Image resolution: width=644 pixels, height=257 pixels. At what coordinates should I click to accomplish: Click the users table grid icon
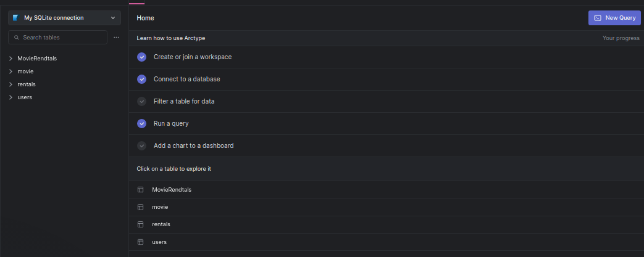pos(140,242)
